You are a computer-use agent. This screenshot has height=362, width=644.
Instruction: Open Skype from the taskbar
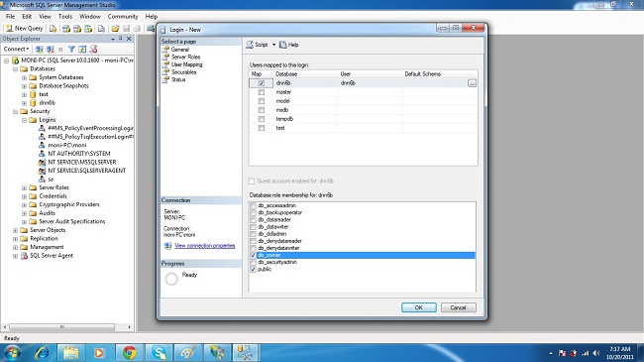click(159, 352)
